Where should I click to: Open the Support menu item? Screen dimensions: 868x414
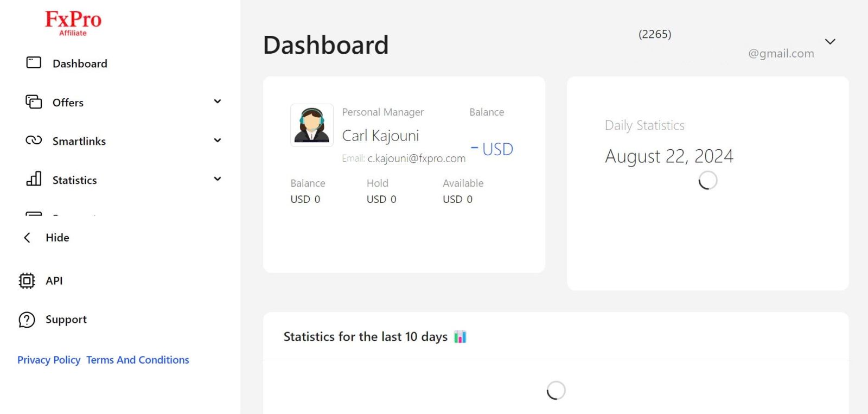click(x=66, y=320)
